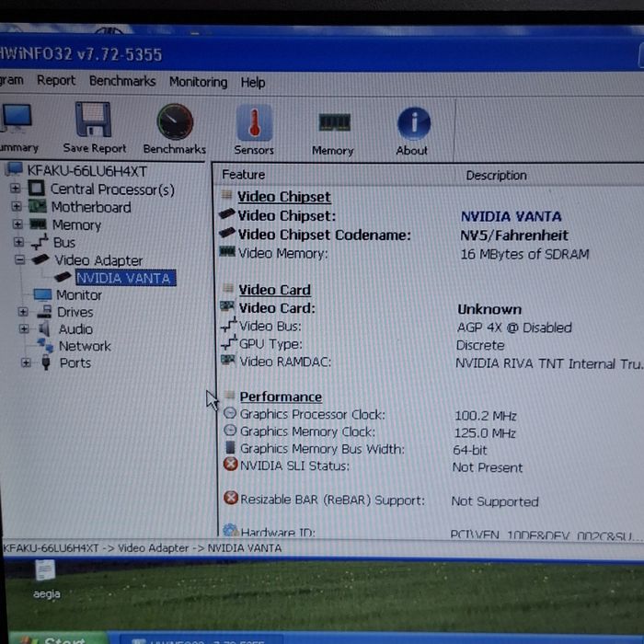The image size is (644, 644).
Task: Open the Monitoring menu
Action: (199, 82)
